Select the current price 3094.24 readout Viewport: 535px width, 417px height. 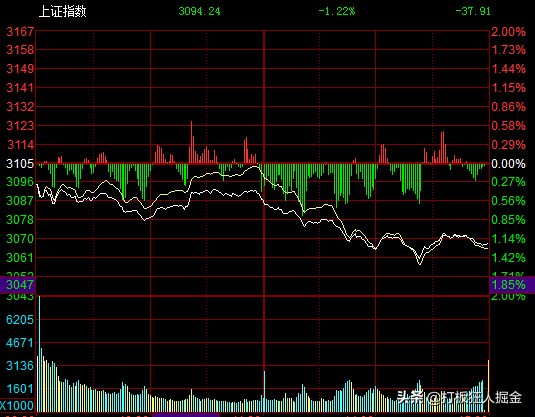pos(199,11)
